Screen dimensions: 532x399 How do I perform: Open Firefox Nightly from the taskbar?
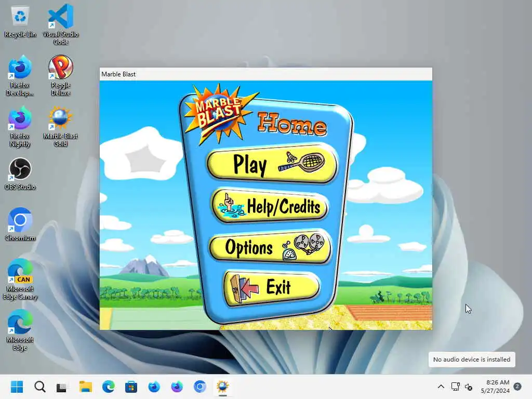[177, 387]
